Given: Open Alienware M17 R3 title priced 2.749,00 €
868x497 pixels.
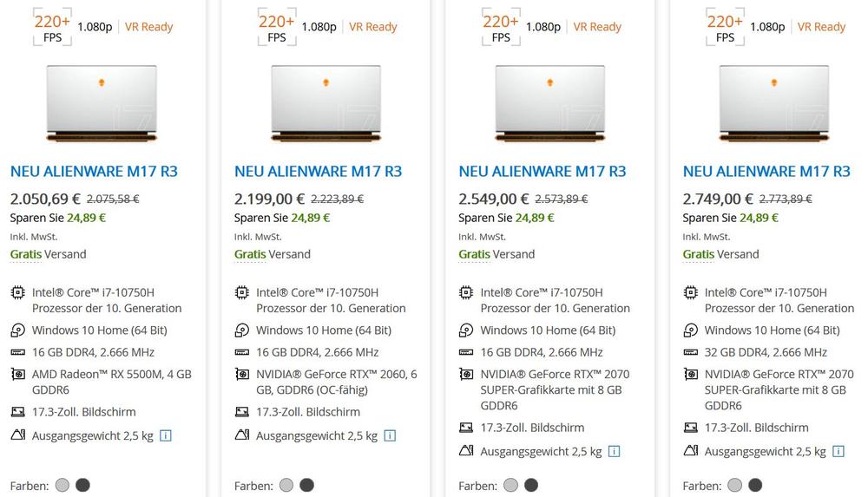Looking at the screenshot, I should pyautogui.click(x=766, y=171).
